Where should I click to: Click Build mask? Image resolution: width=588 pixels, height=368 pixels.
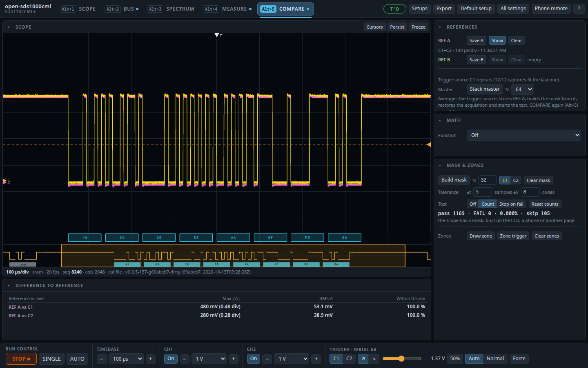tap(454, 180)
